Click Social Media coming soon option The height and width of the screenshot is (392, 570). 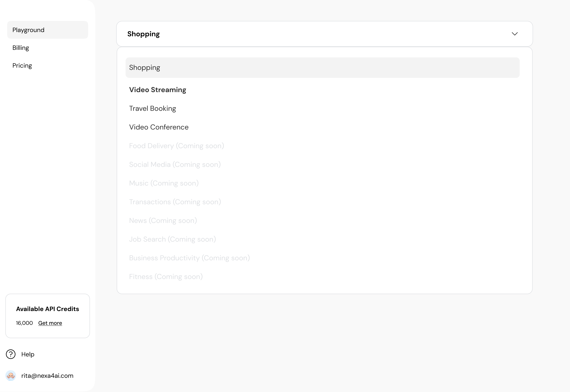point(175,164)
